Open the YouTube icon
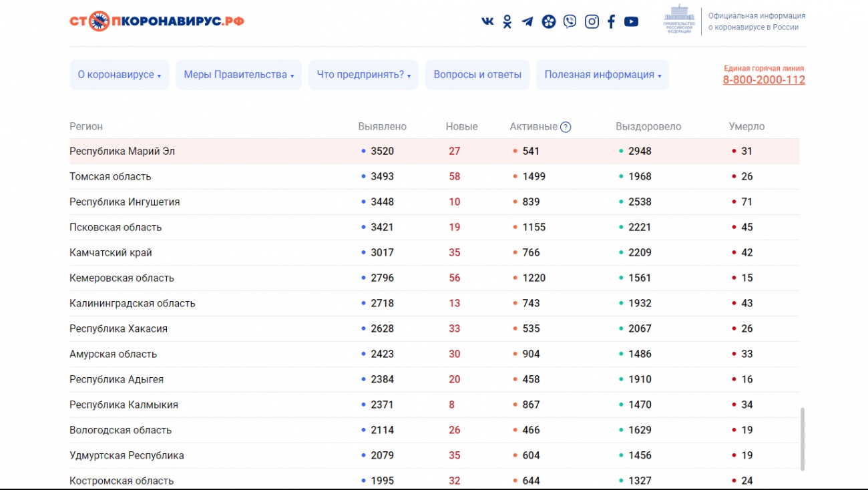Image resolution: width=868 pixels, height=490 pixels. pyautogui.click(x=631, y=21)
